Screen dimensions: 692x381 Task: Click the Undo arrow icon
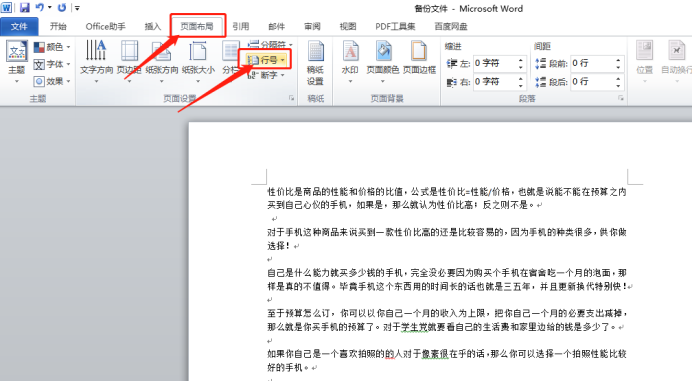coord(40,8)
